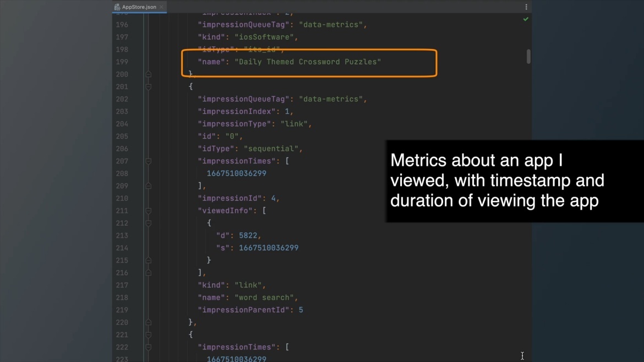Collapse the block ending at line 220
The image size is (644, 362).
[148, 322]
